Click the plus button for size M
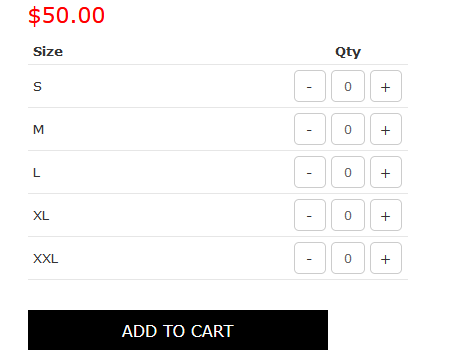This screenshot has height=360, width=449. (x=386, y=129)
